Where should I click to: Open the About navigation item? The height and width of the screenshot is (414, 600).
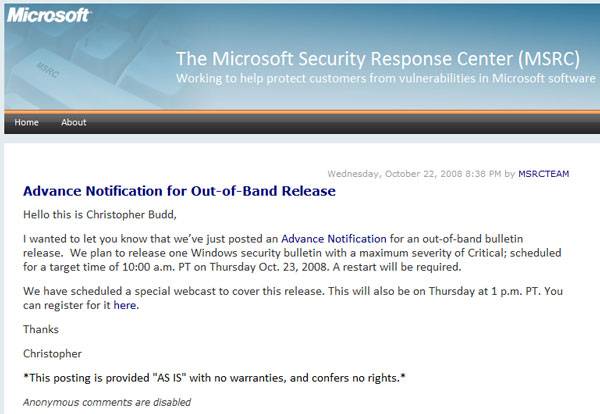(x=74, y=122)
